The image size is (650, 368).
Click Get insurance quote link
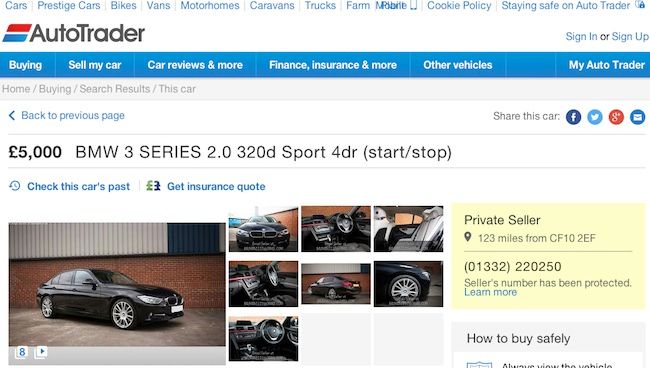[x=216, y=186]
